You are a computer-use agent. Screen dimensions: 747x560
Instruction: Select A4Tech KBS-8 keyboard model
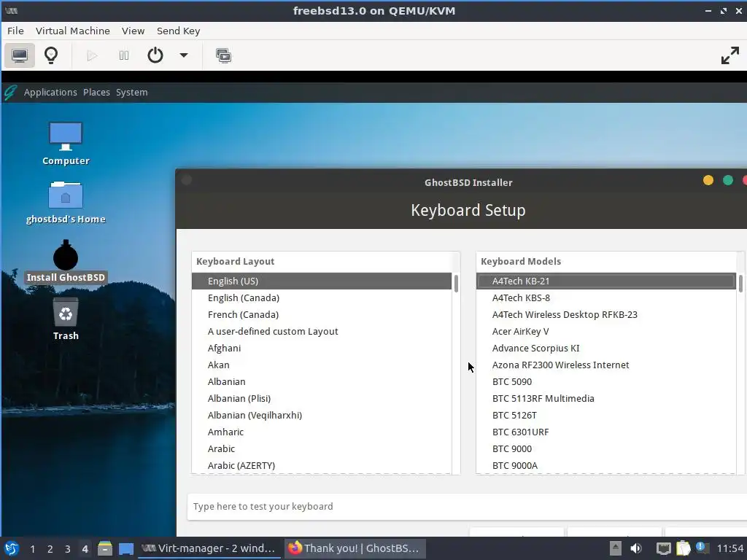tap(606, 297)
